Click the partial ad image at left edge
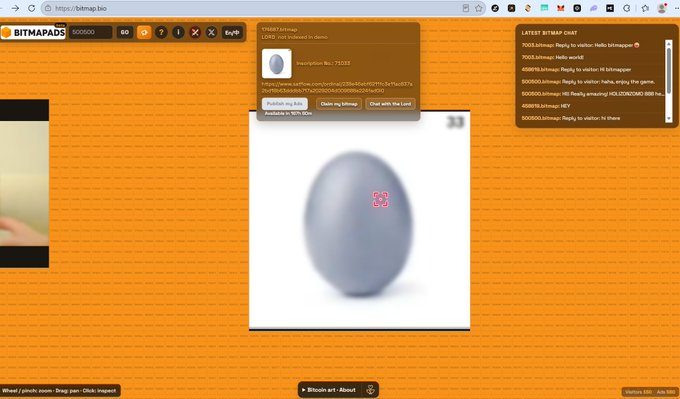This screenshot has height=399, width=680. click(24, 183)
